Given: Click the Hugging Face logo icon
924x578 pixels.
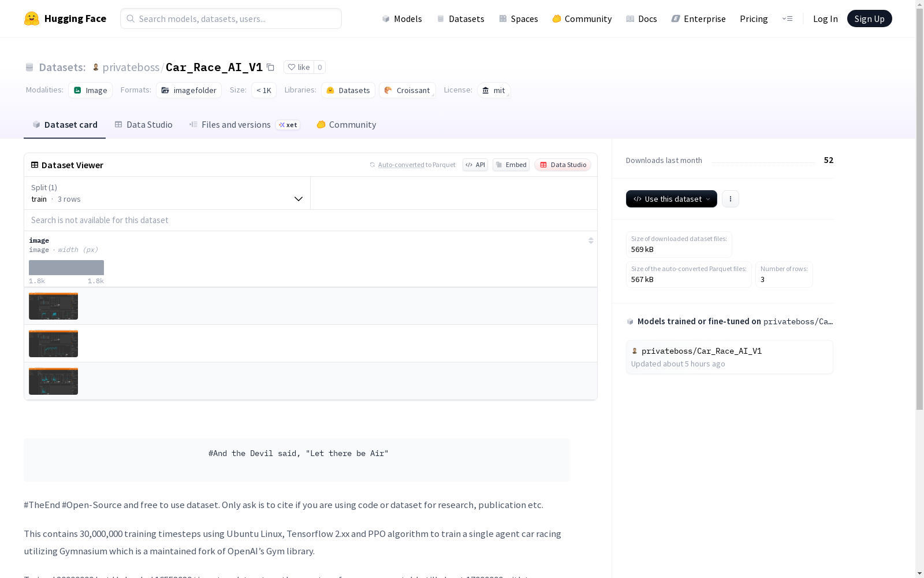Looking at the screenshot, I should (32, 18).
